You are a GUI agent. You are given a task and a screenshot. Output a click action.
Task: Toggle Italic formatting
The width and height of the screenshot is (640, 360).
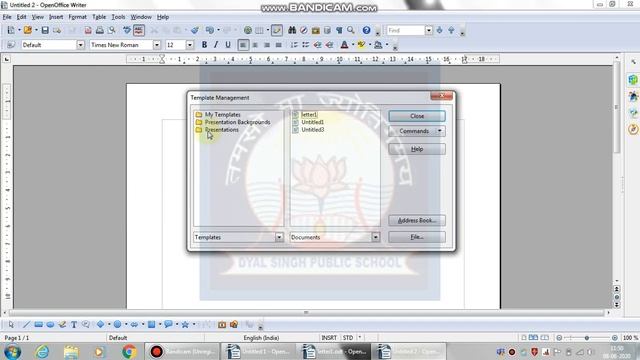coord(216,45)
